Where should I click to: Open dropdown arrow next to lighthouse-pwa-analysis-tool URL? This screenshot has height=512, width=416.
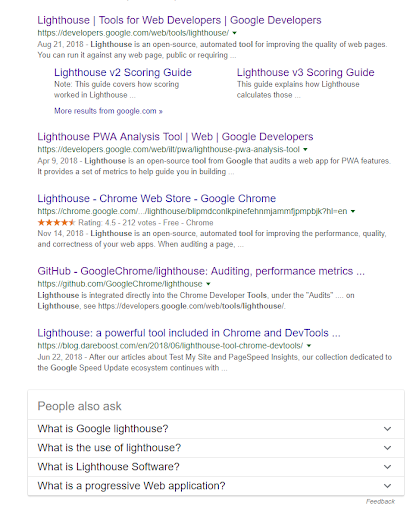click(x=305, y=149)
